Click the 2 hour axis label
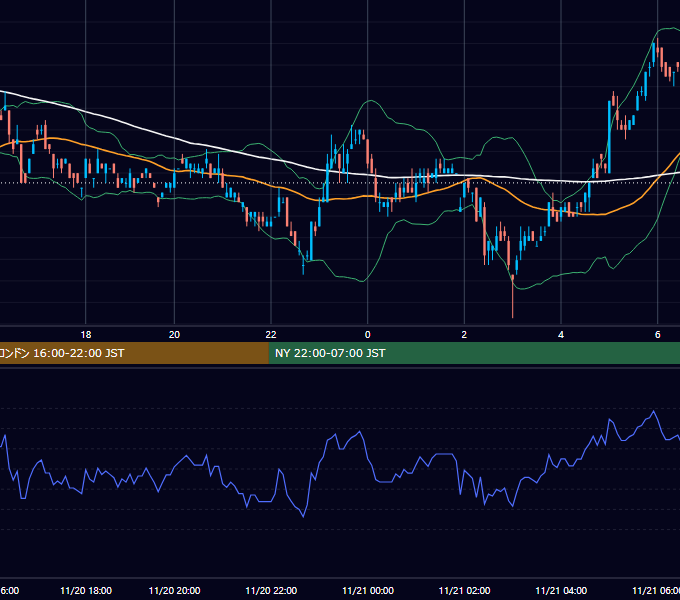The image size is (680, 600). click(x=464, y=335)
